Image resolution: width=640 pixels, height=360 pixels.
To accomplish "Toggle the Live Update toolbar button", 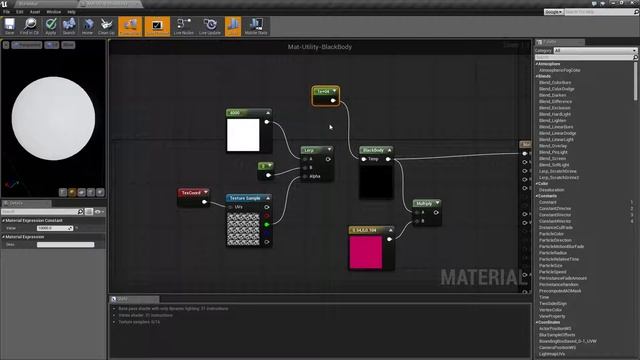I will 210,26.
